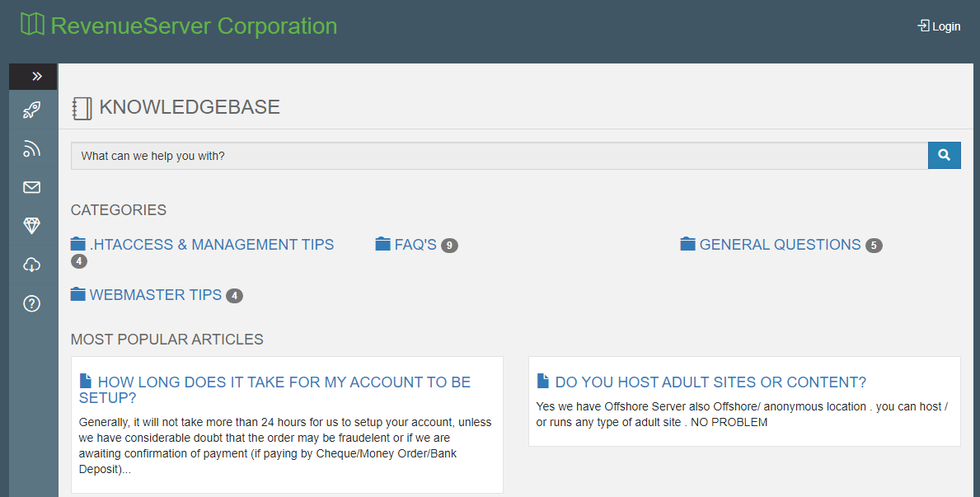This screenshot has height=497, width=980.
Task: Click the GENERAL QUESTIONS count badge 5
Action: coord(874,246)
